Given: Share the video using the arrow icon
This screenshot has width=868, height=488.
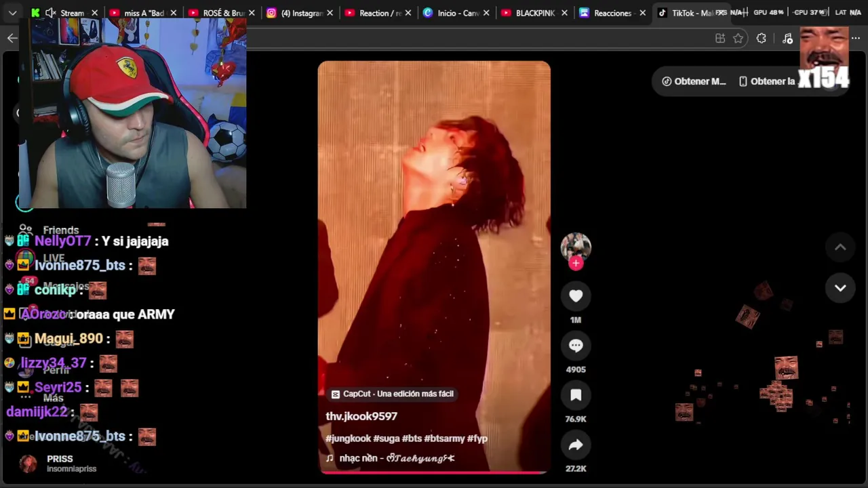Looking at the screenshot, I should click(x=576, y=445).
